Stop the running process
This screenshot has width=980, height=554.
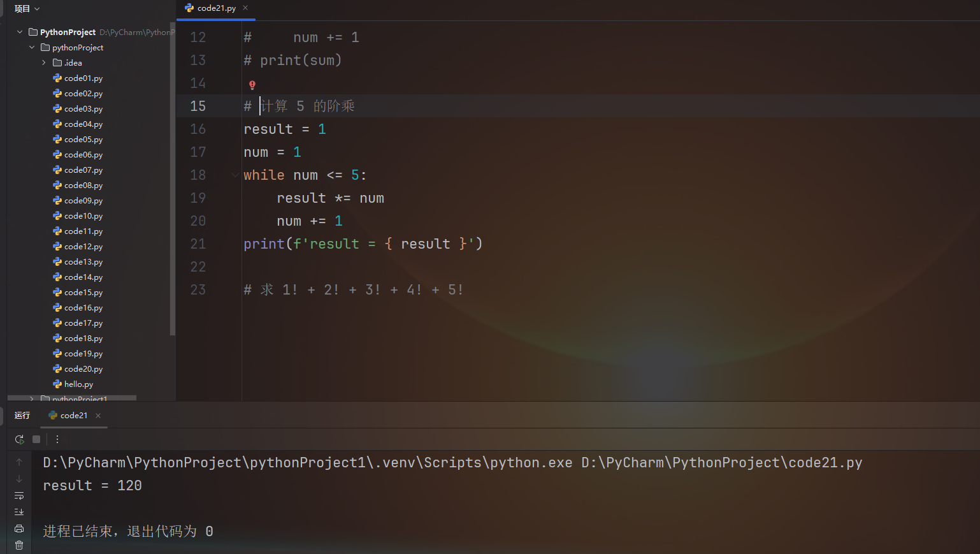[36, 439]
